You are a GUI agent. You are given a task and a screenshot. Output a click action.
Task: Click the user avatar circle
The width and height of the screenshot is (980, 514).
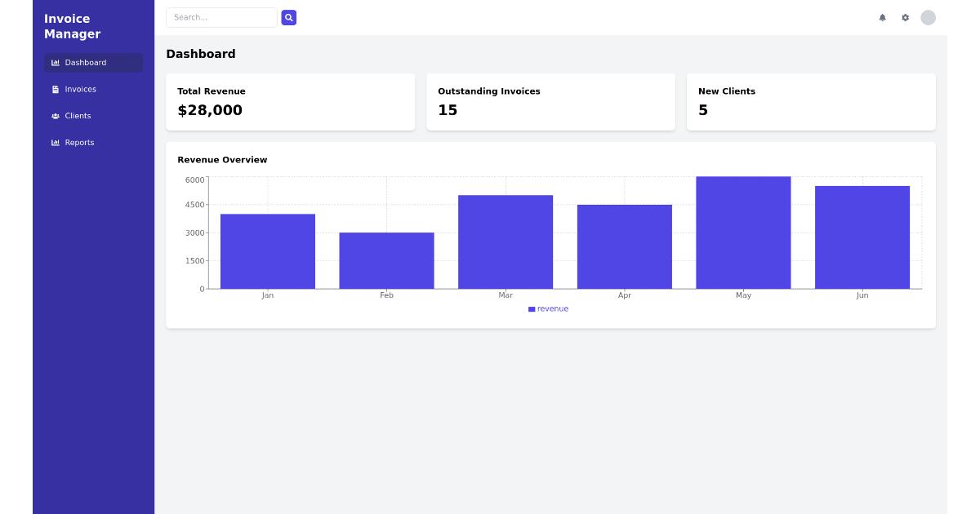point(928,17)
